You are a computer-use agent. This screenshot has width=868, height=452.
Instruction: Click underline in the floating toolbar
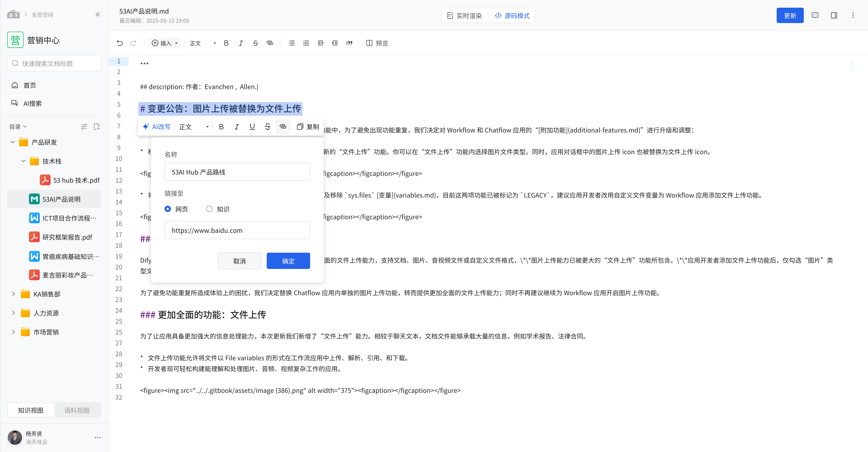pos(252,127)
